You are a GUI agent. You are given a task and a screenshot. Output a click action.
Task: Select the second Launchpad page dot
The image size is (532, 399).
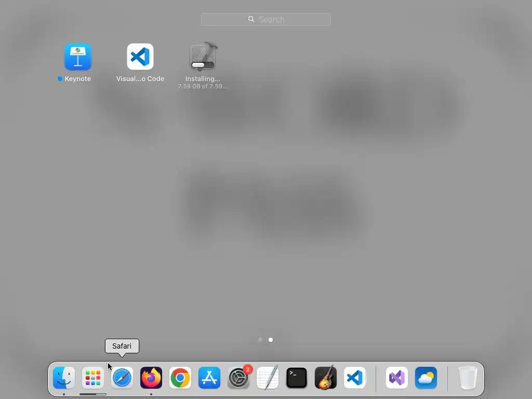(x=270, y=340)
